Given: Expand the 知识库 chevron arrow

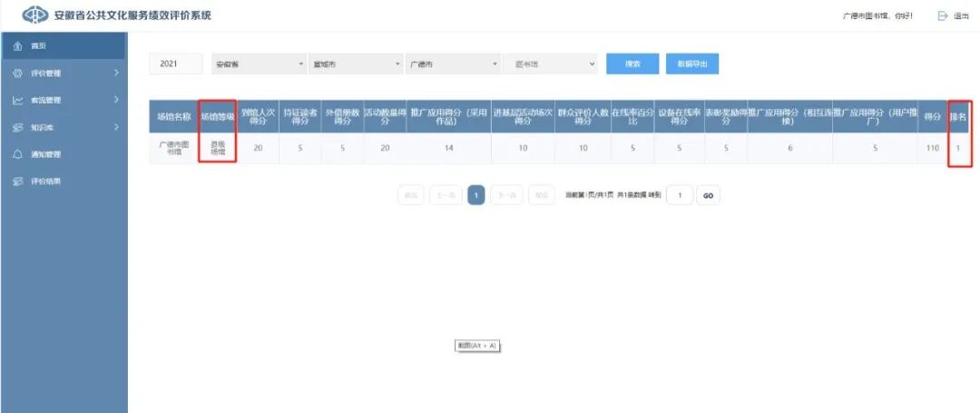Looking at the screenshot, I should [116, 127].
